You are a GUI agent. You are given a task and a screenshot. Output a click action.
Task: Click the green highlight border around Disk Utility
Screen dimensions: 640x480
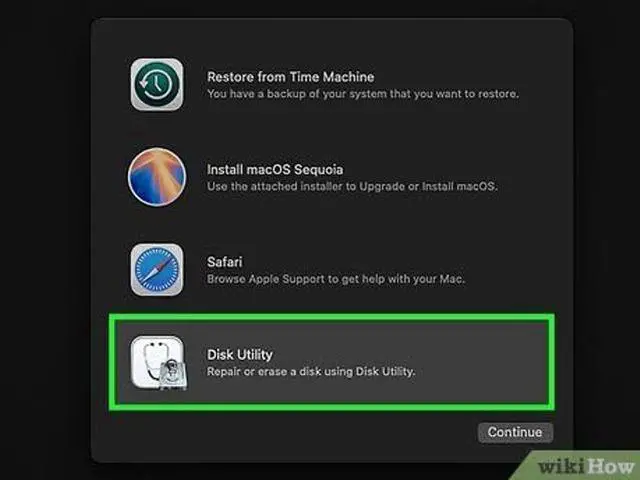[x=332, y=317]
